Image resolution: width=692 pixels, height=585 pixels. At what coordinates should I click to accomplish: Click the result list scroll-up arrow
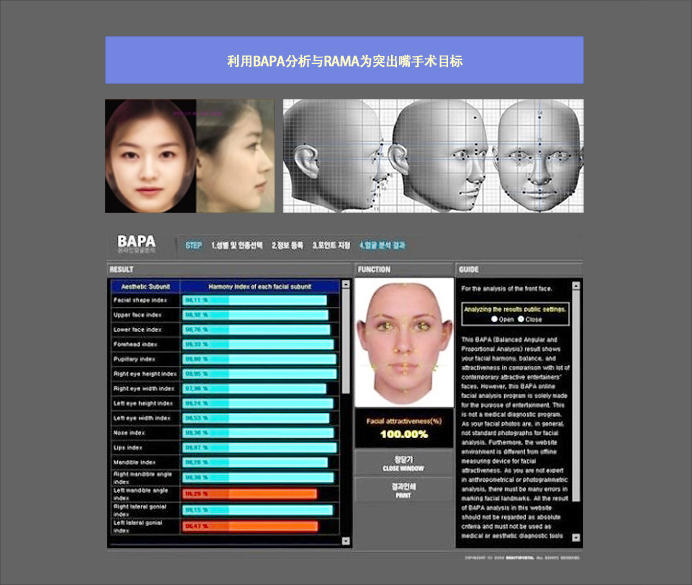[346, 285]
